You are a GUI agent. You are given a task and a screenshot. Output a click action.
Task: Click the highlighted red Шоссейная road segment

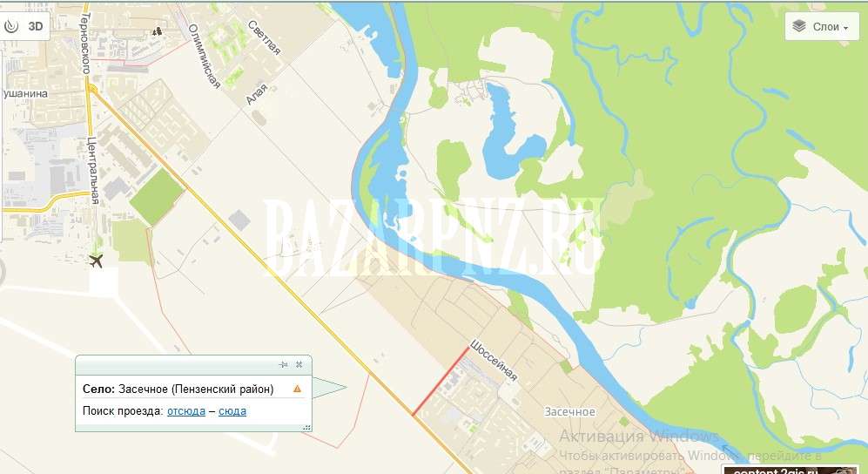[441, 382]
